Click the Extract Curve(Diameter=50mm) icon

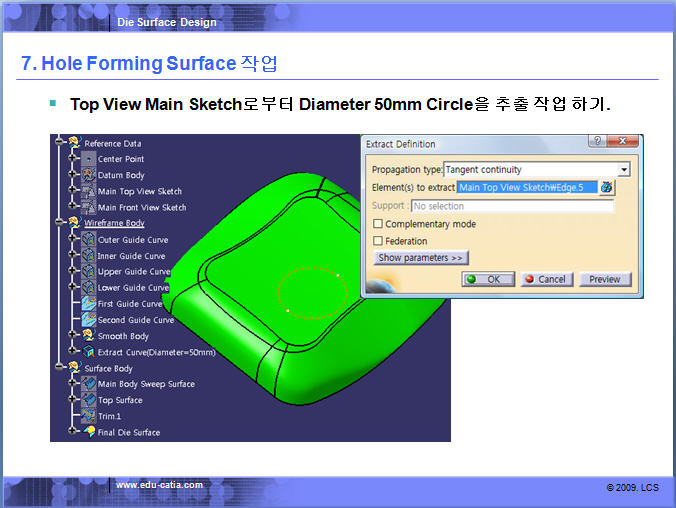(x=88, y=352)
